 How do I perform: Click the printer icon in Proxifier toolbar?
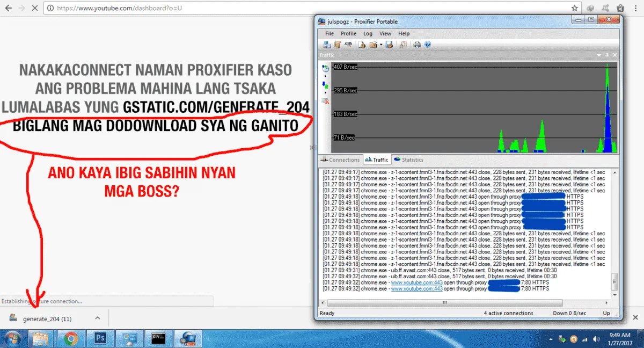pos(417,45)
